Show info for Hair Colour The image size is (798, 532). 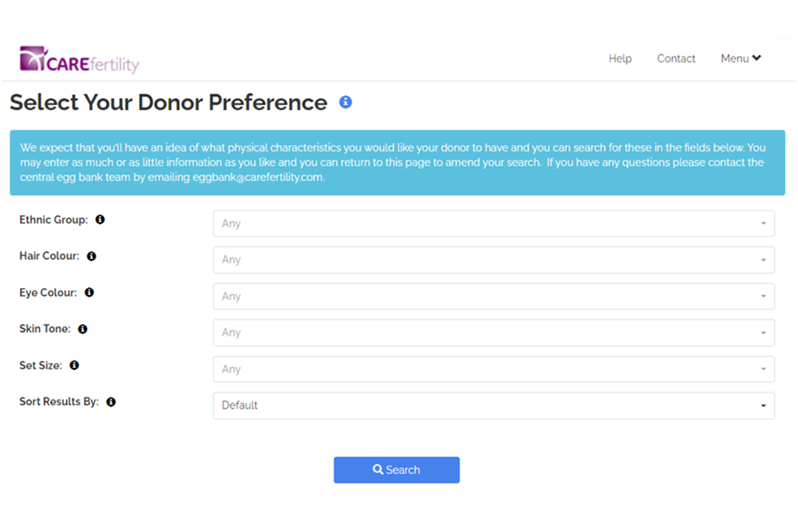pos(92,256)
